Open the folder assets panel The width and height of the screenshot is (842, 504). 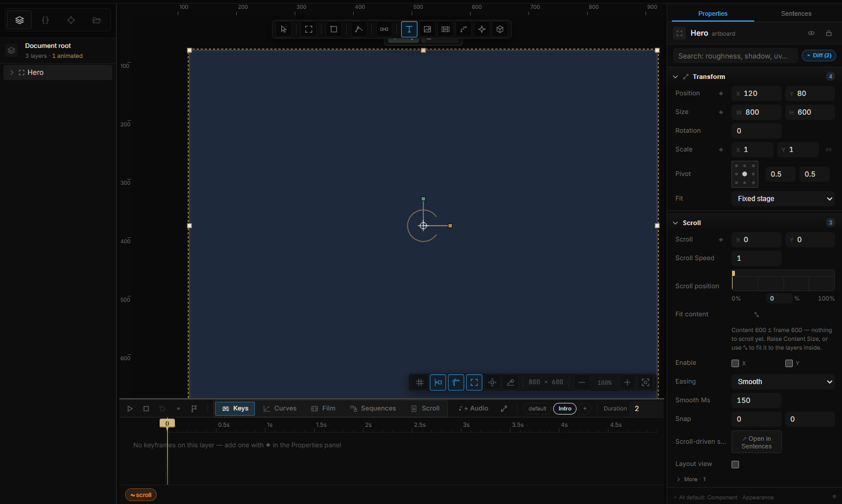click(x=96, y=20)
